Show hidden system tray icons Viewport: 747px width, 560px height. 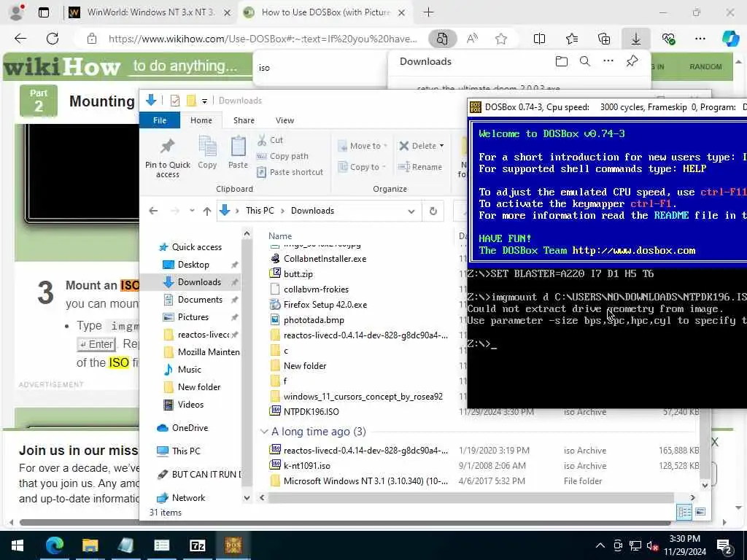click(600, 545)
